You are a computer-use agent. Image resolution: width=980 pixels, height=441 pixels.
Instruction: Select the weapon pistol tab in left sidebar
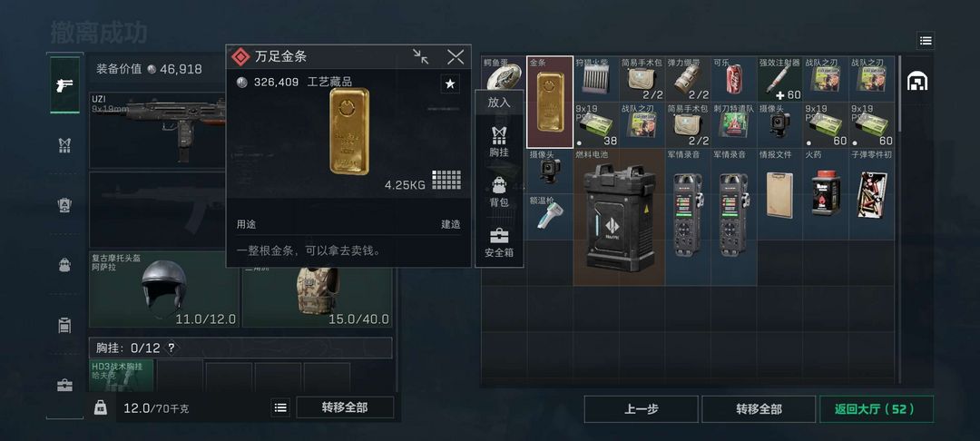(65, 85)
